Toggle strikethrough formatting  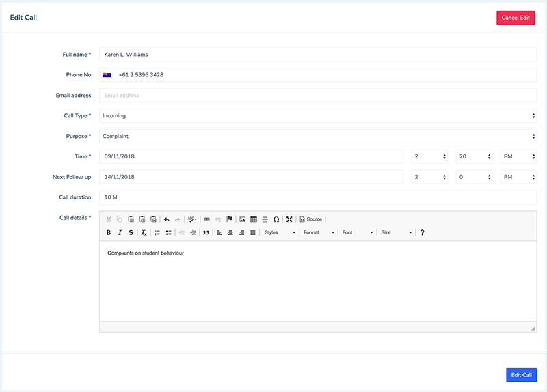pos(131,232)
